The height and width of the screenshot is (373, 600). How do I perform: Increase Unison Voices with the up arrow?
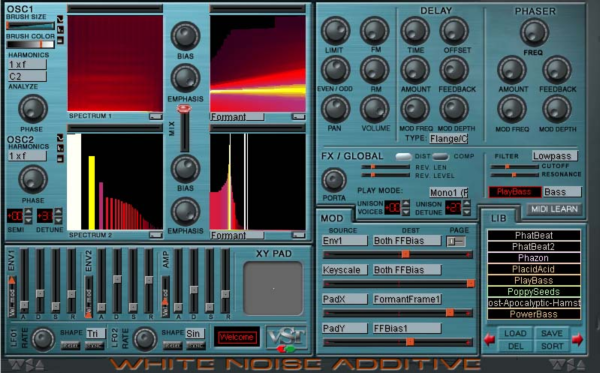point(406,203)
